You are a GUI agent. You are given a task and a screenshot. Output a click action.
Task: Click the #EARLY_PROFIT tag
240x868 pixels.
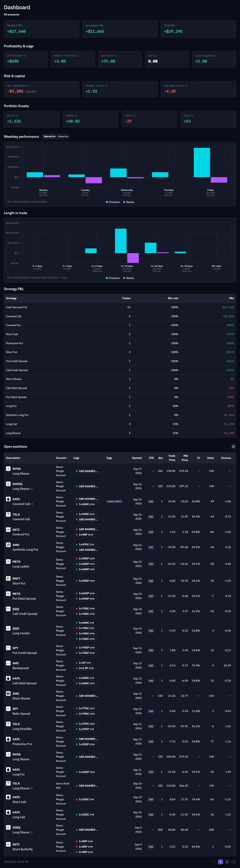pos(114,501)
